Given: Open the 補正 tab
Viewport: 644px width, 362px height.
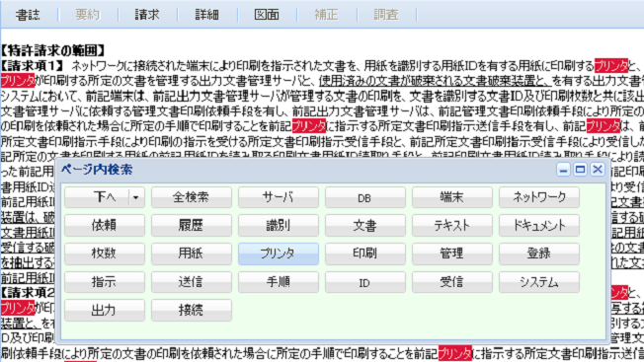Looking at the screenshot, I should 327,15.
